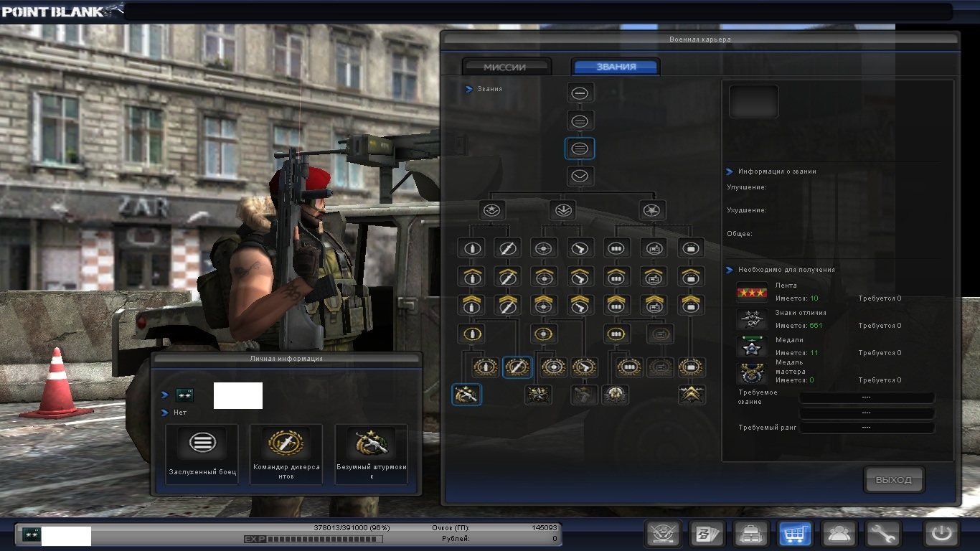The width and height of the screenshot is (980, 551).
Task: Select the plain pistol rank without chevrons
Action: tap(579, 248)
